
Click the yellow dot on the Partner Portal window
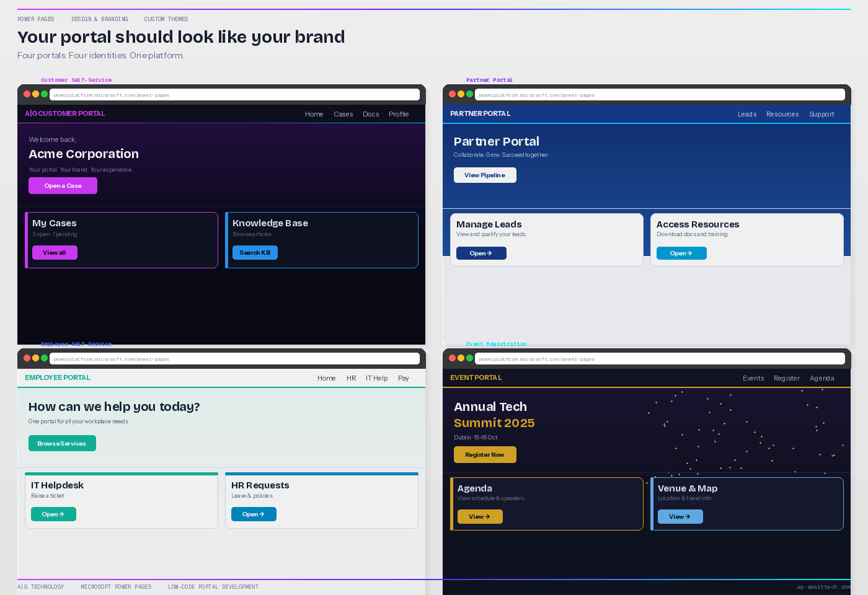click(461, 94)
